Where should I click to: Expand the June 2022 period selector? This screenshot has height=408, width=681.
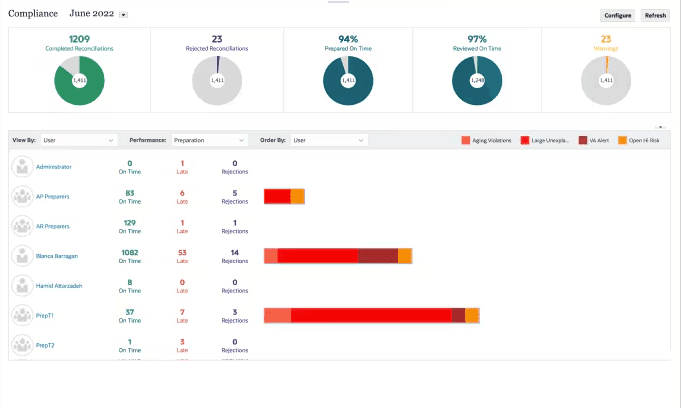tap(123, 15)
